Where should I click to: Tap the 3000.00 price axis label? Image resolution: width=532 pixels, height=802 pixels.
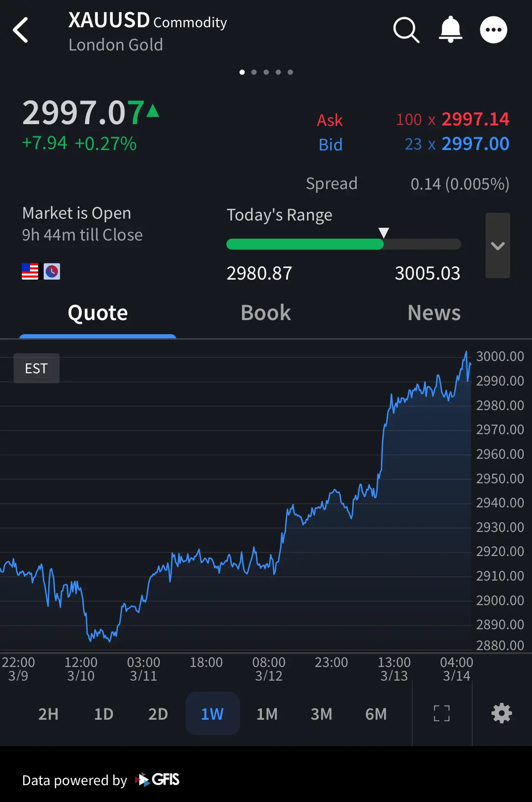[x=500, y=356]
